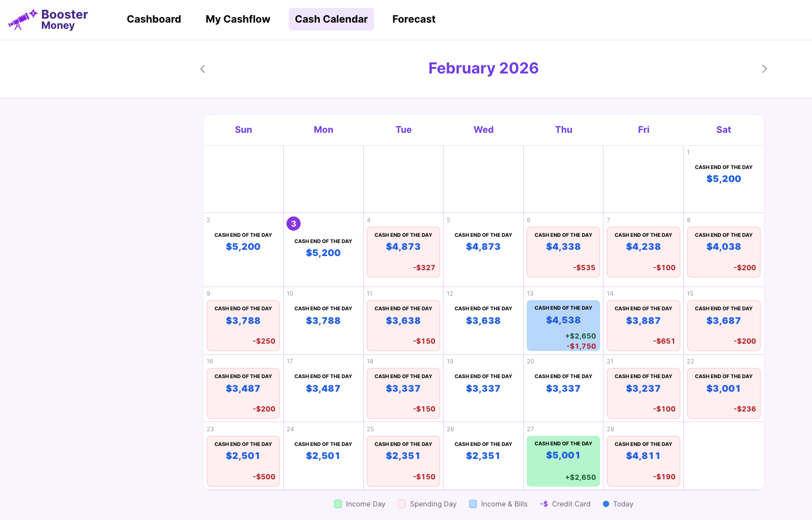Click the Booster Money telescope logo icon

20,19
